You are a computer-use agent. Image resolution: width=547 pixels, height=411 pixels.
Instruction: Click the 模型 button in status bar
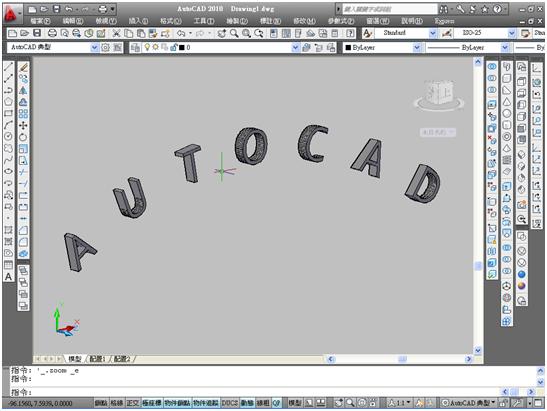pyautogui.click(x=295, y=403)
